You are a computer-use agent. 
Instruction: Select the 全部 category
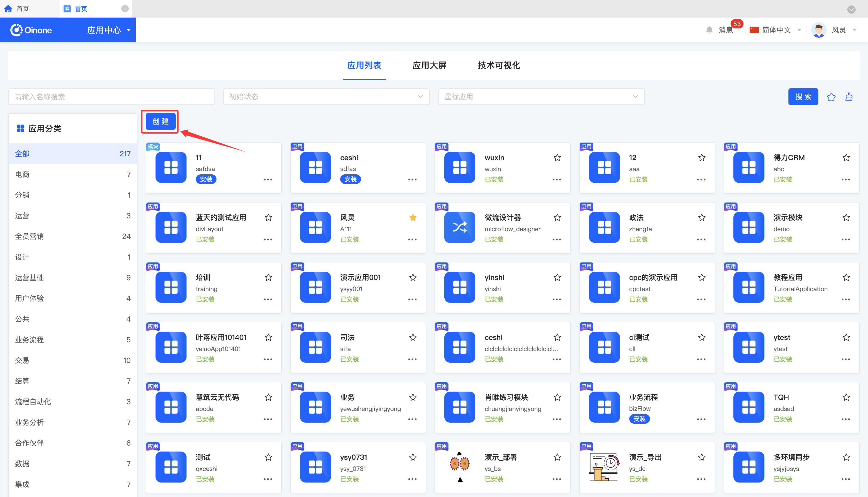[x=73, y=154]
